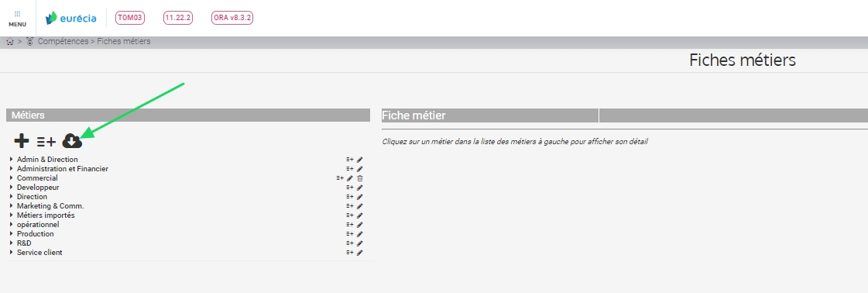868x293 pixels.
Task: Select Admin & Direction in the list
Action: pos(47,160)
